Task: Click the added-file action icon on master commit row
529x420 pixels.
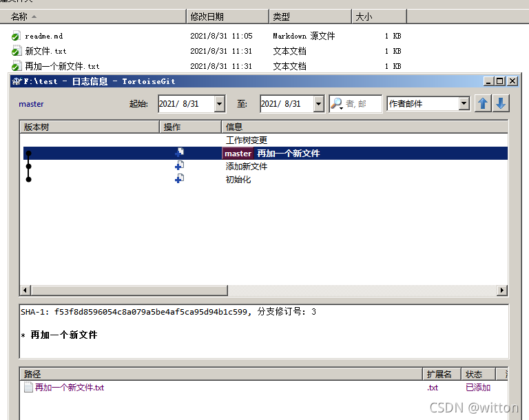Action: coord(180,152)
